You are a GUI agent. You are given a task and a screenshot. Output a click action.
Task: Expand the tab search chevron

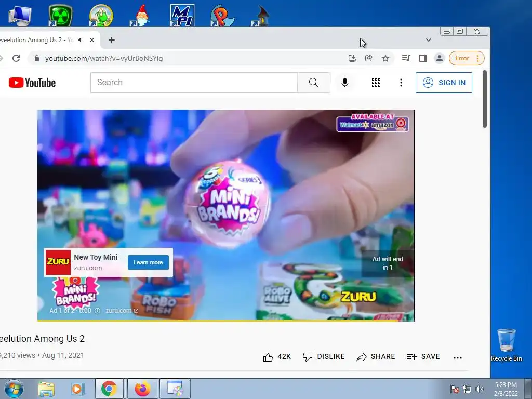(x=429, y=40)
